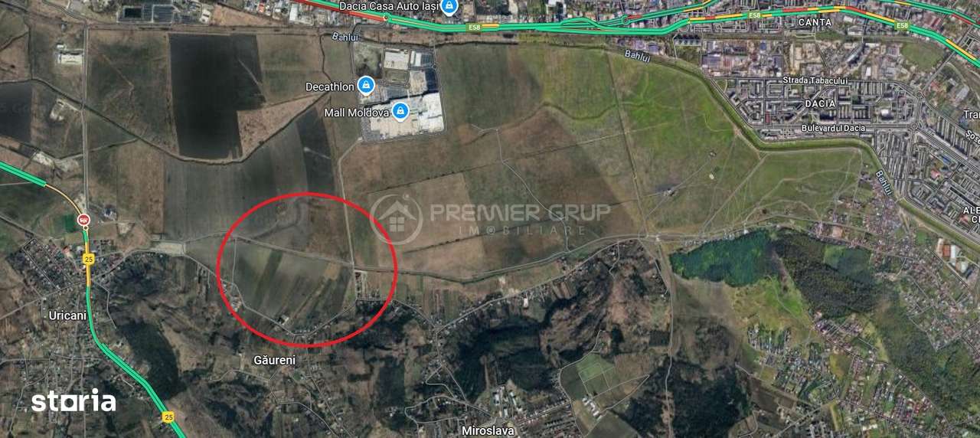Click the storia logo
Image resolution: width=980 pixels, height=438 pixels.
[x=73, y=400]
